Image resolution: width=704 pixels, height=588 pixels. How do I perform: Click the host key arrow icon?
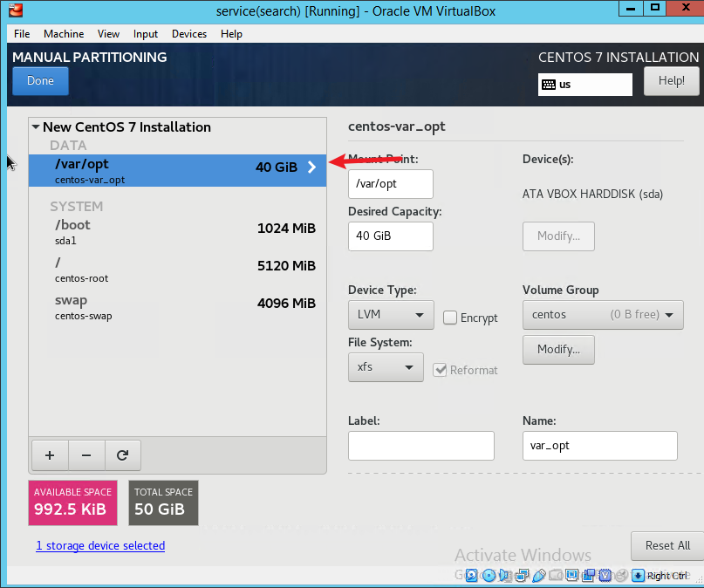(x=638, y=576)
